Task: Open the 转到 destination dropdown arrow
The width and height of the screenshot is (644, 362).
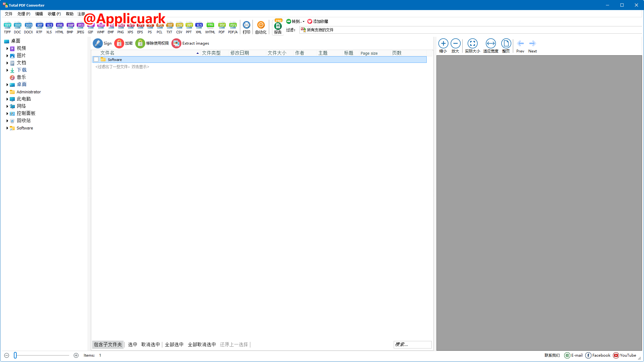Action: (303, 21)
